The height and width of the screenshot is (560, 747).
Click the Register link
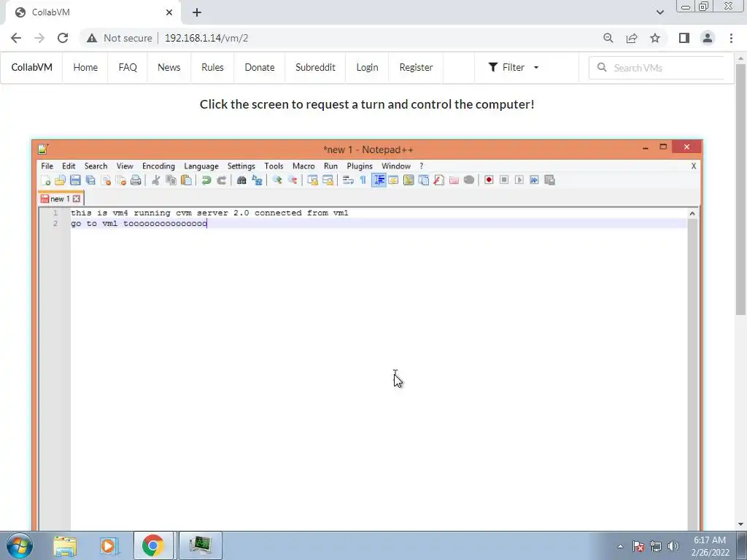point(416,68)
